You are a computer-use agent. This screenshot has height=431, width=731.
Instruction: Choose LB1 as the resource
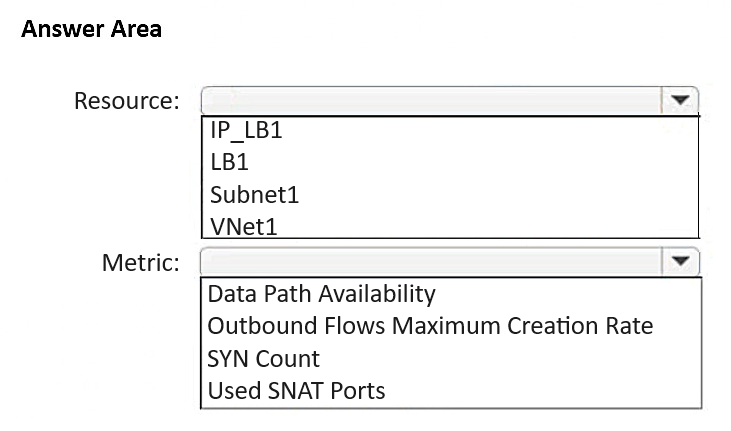coord(229,162)
